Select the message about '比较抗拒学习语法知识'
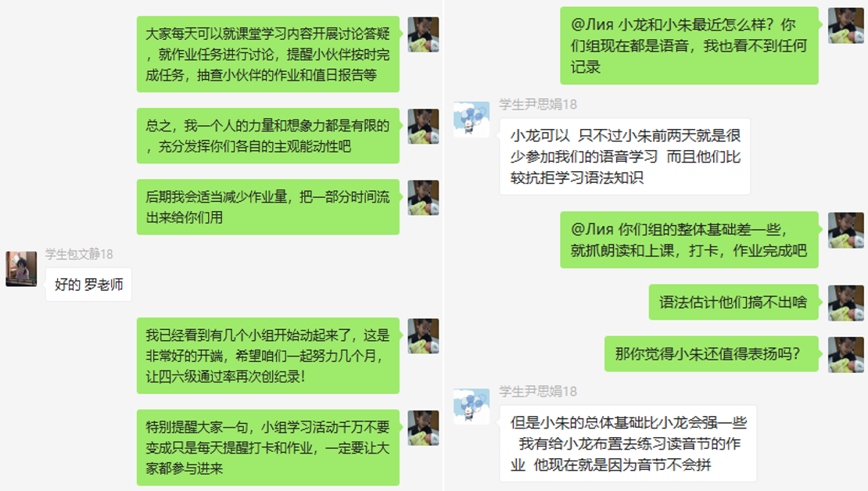The height and width of the screenshot is (491, 868). coord(625,156)
